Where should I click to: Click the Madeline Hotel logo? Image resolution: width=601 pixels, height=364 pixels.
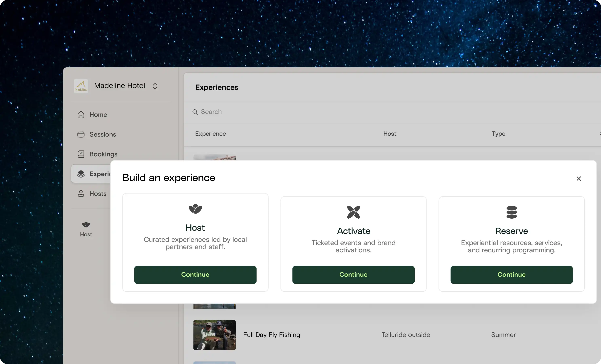[x=81, y=86]
